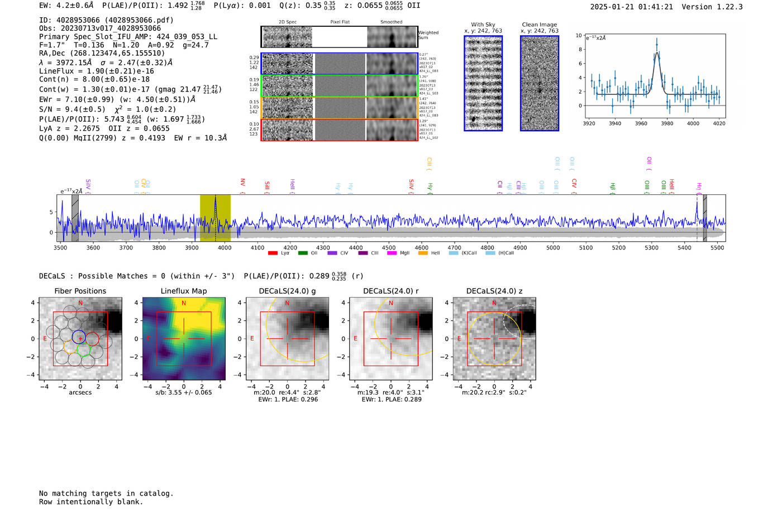This screenshot has height=532, width=782.
Task: Open the With Sky image thumbnail
Action: tap(483, 83)
